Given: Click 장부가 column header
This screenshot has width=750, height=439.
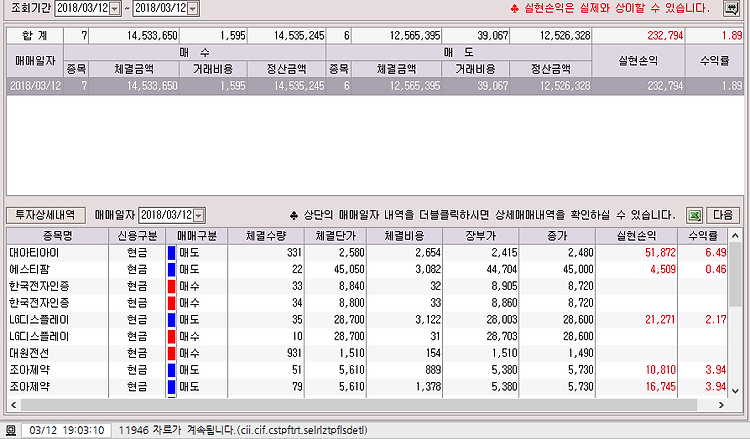Looking at the screenshot, I should pos(481,236).
